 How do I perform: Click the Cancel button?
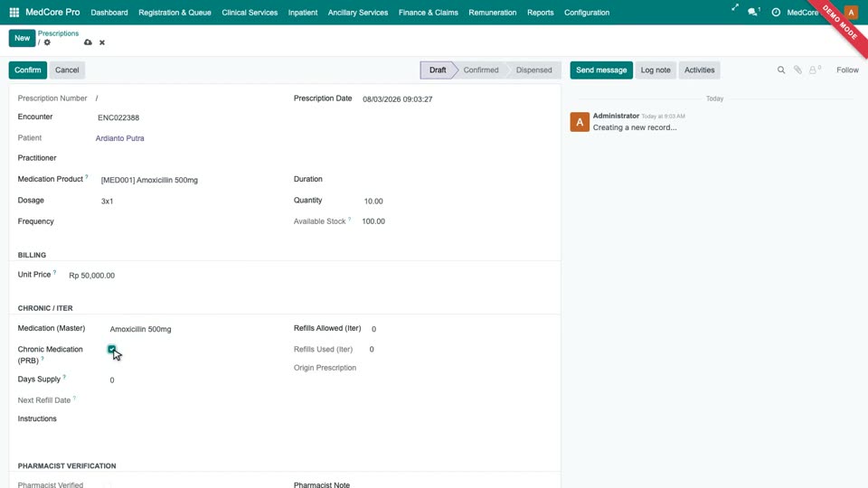pos(67,70)
